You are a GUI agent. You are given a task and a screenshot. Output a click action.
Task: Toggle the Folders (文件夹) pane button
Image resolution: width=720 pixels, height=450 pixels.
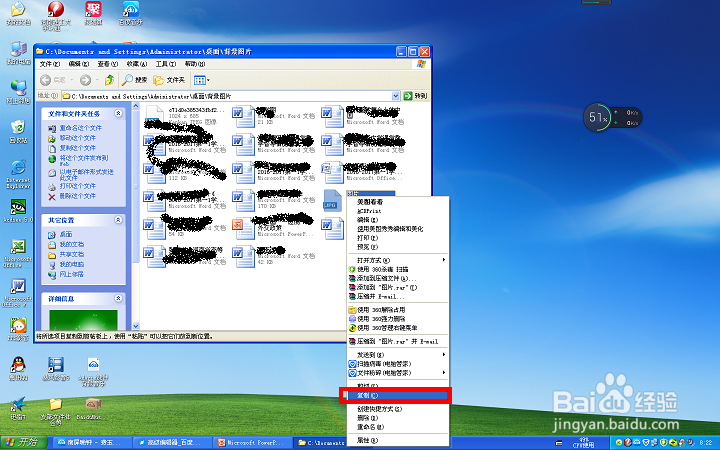click(x=169, y=80)
